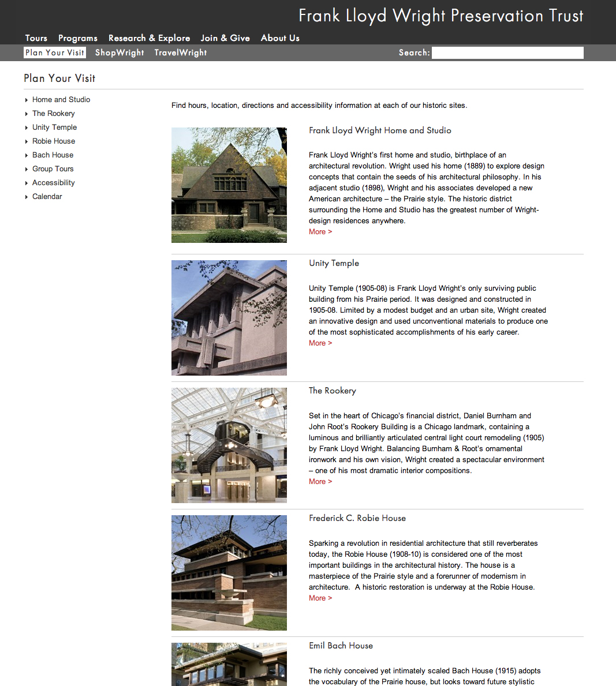The width and height of the screenshot is (616, 686).
Task: Open Frank Lloyd Wright Home and Studio heading
Action: [x=380, y=130]
